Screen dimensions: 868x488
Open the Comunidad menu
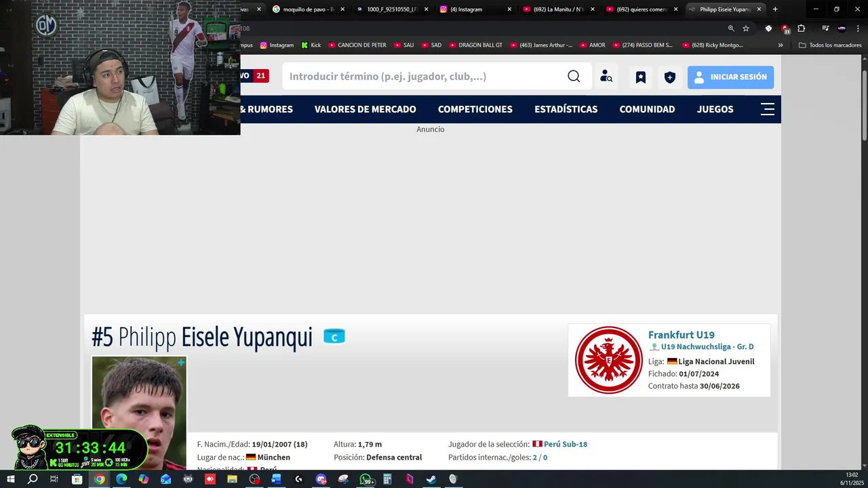[647, 109]
